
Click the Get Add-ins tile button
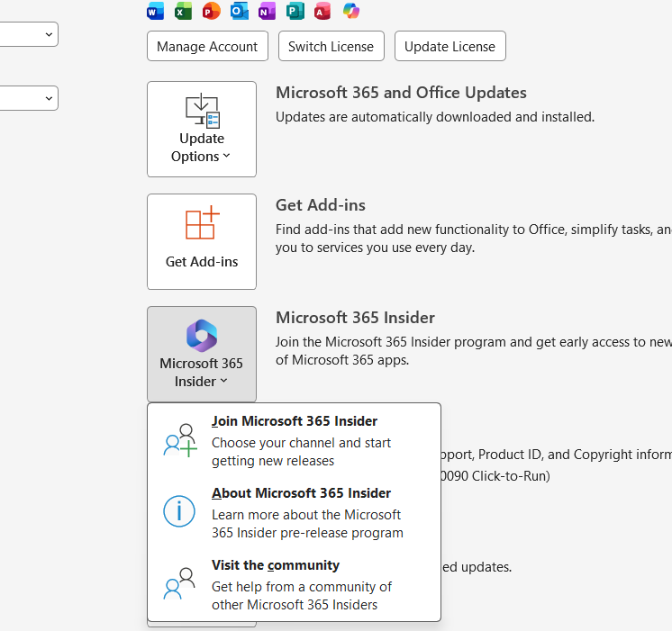(x=202, y=241)
